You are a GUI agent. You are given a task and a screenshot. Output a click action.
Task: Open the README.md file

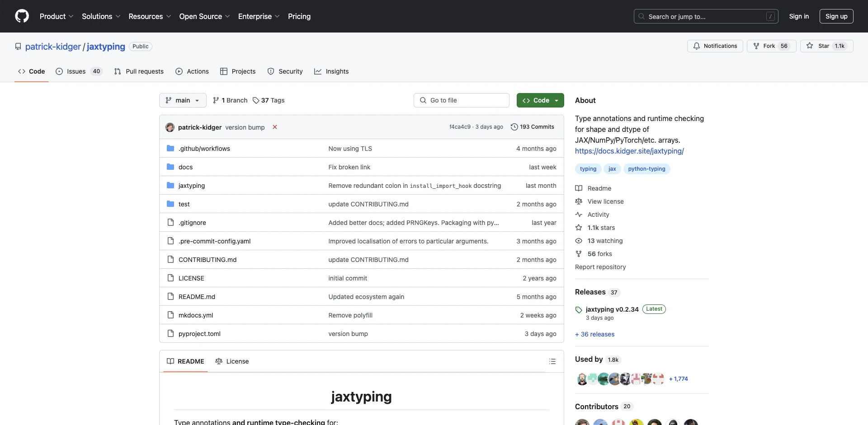pyautogui.click(x=197, y=297)
